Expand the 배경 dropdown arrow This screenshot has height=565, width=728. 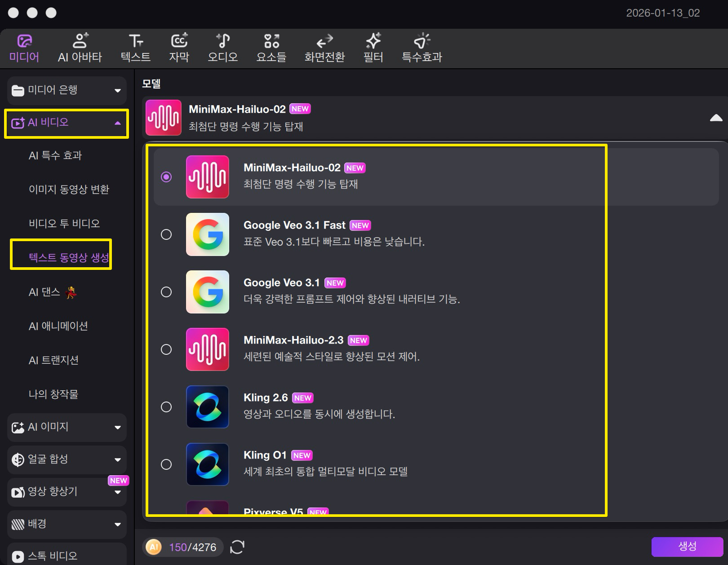118,525
